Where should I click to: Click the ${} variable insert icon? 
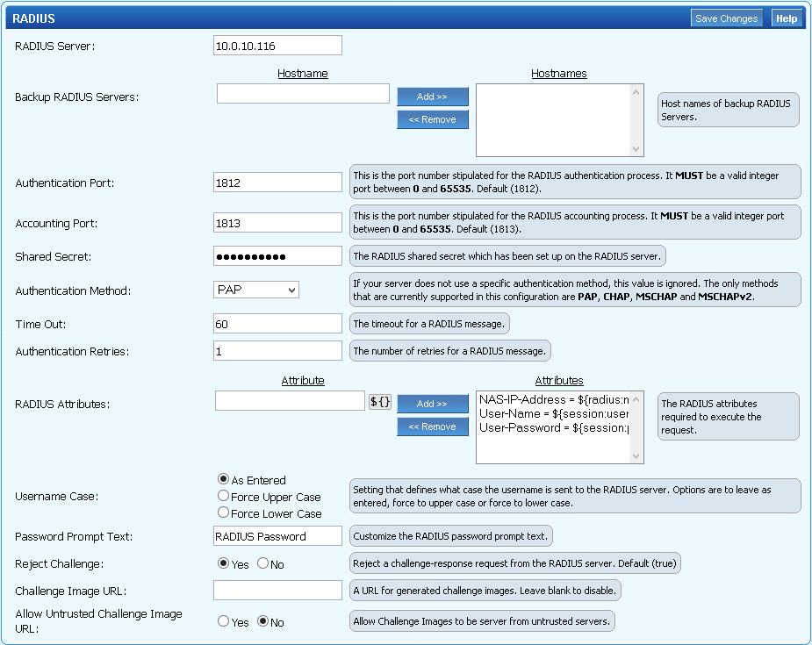coord(380,401)
